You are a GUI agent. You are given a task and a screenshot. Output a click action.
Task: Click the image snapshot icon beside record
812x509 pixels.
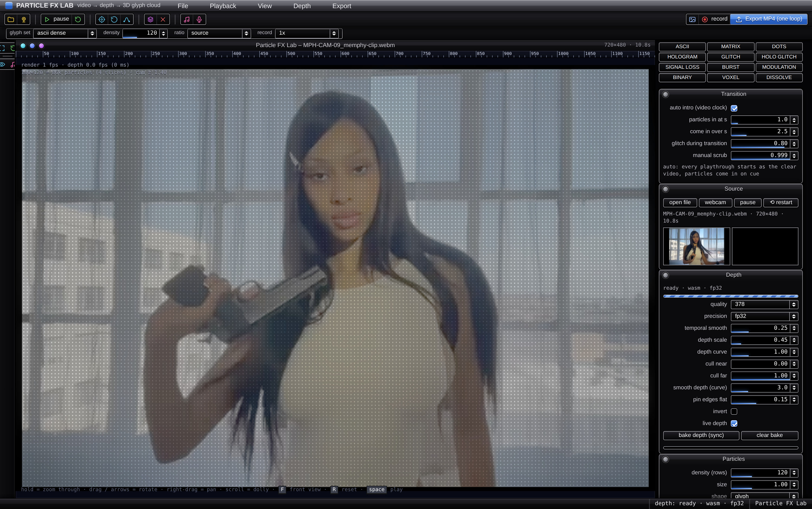coord(692,19)
